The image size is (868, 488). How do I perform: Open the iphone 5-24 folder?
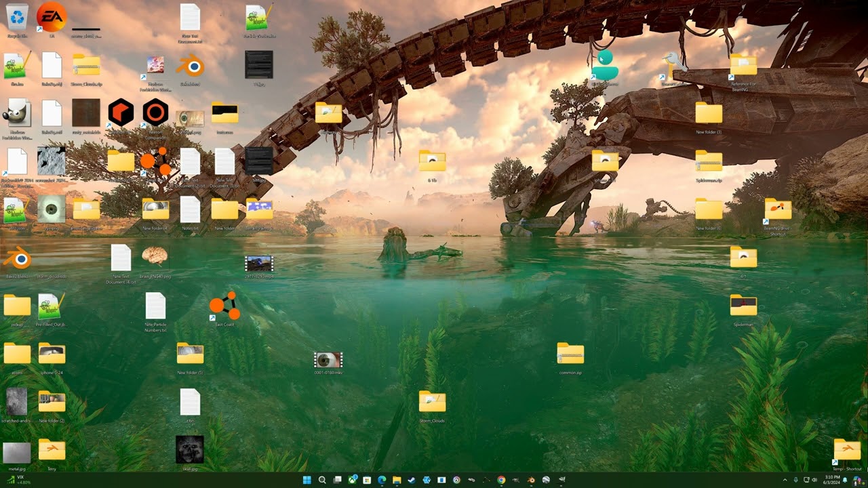point(52,354)
